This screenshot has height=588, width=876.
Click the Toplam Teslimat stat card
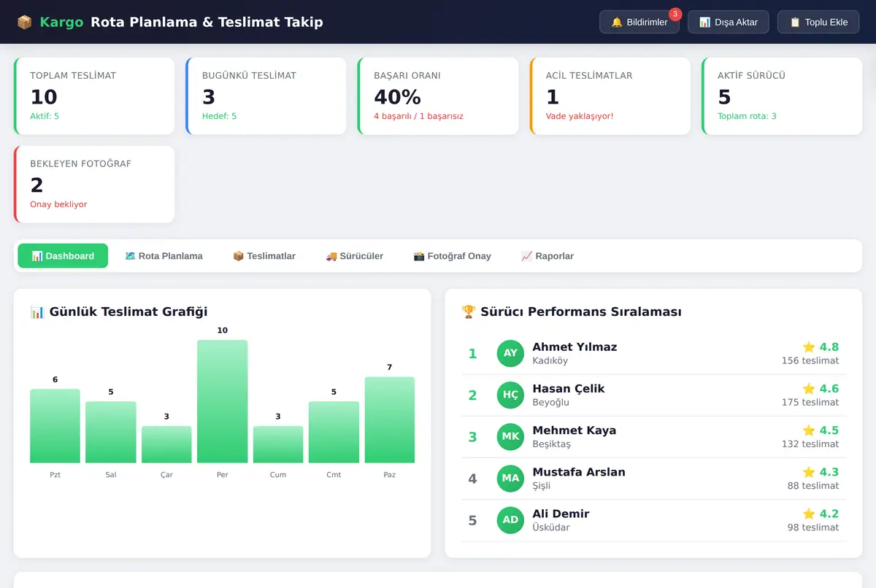(94, 96)
